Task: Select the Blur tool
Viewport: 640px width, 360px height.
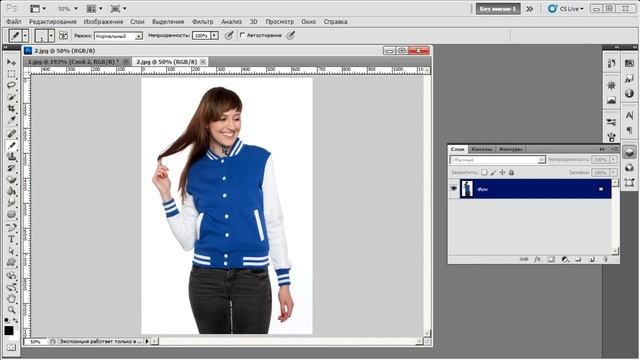Action: coord(11,202)
